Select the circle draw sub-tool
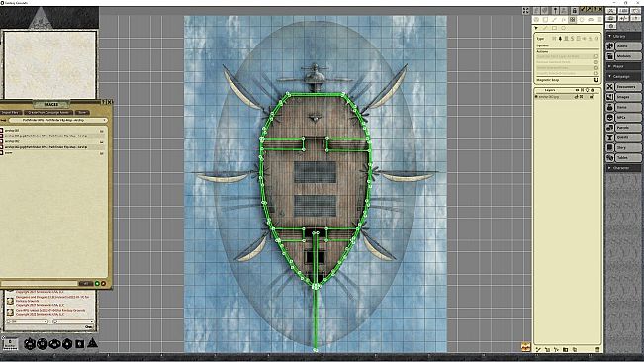This screenshot has width=644, height=362. click(564, 28)
